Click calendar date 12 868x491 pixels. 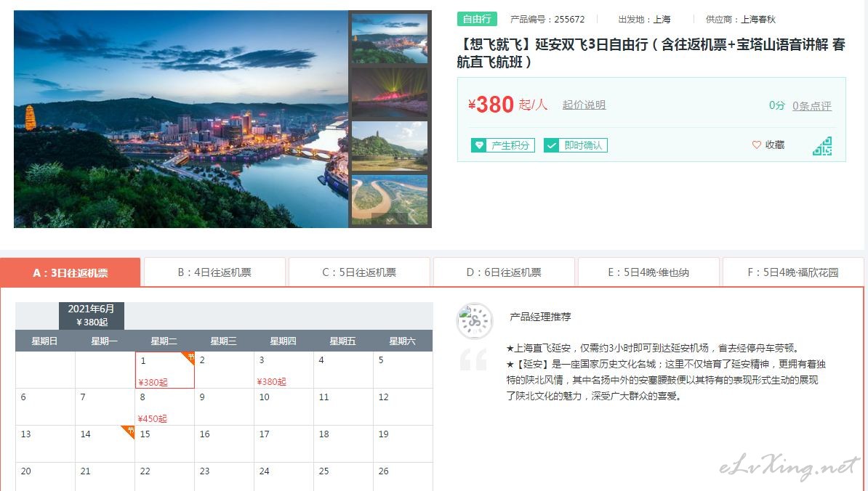click(403, 407)
